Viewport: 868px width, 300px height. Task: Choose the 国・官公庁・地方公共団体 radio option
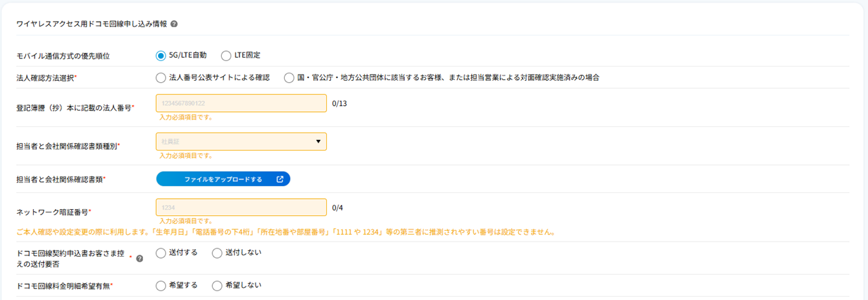click(x=290, y=77)
